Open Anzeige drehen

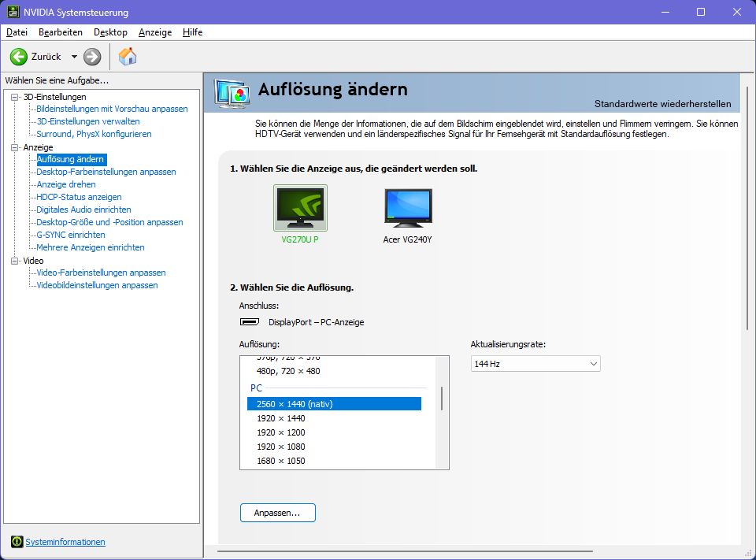tap(66, 184)
